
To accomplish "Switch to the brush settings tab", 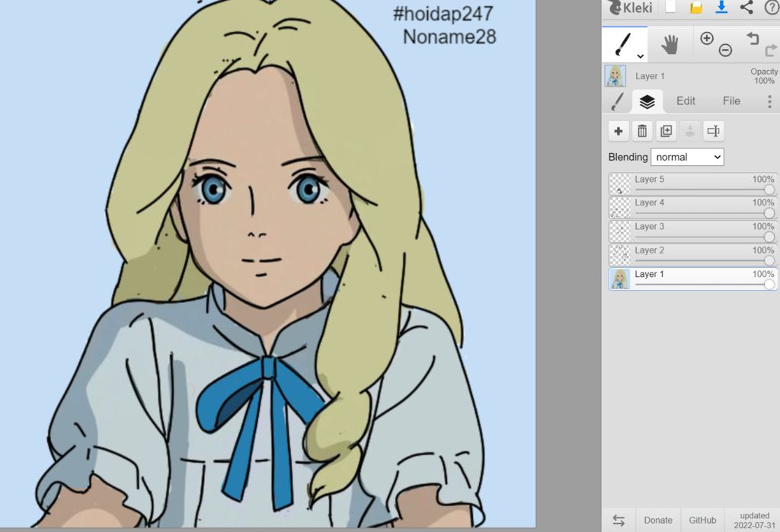I will (617, 101).
